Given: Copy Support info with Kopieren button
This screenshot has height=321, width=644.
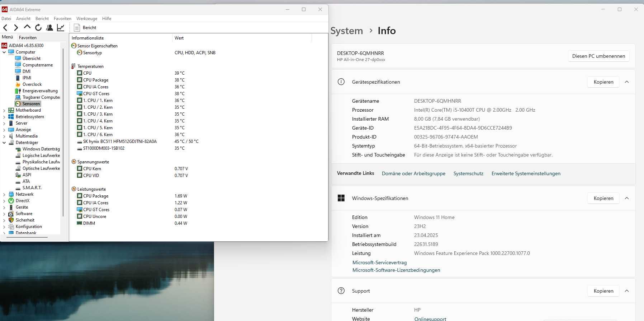Looking at the screenshot, I should [x=603, y=291].
